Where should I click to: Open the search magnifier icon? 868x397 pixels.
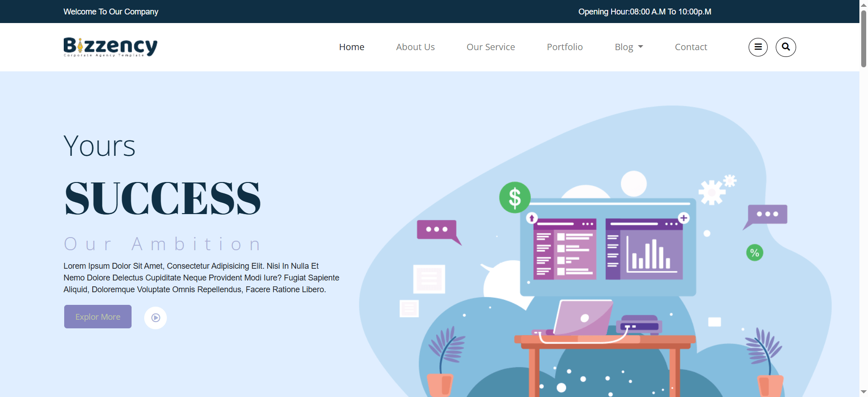pos(786,47)
